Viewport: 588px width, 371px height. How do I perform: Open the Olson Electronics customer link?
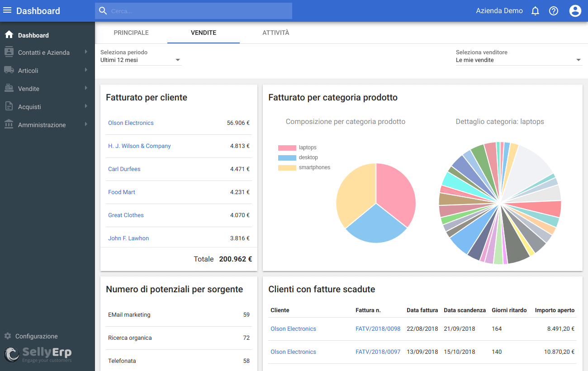[131, 123]
